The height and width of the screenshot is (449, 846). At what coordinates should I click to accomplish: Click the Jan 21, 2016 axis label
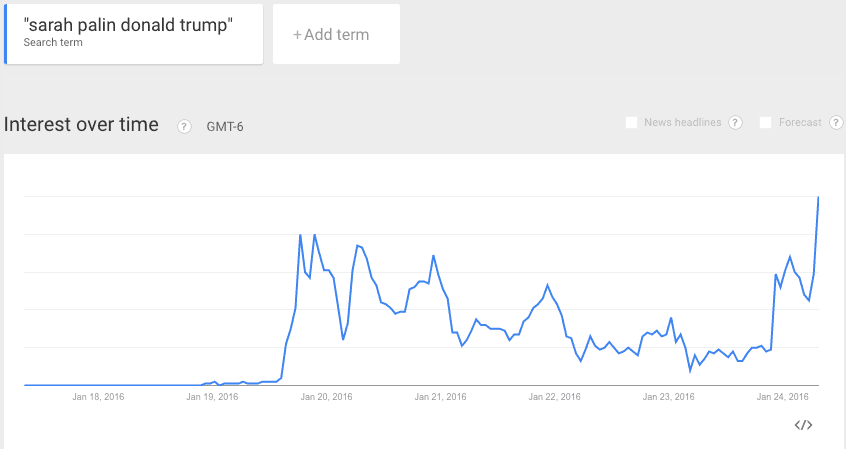pos(440,397)
